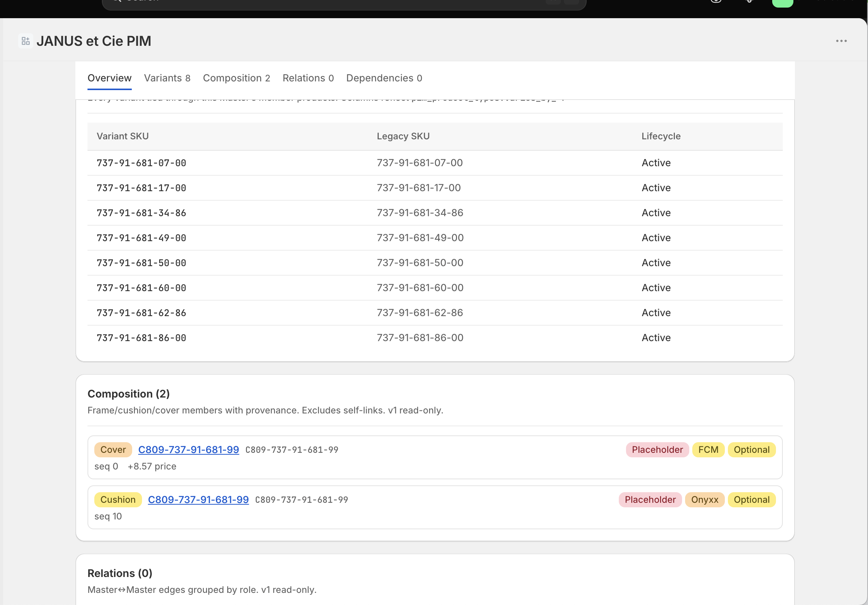Click the FCM badge
Image resolution: width=868 pixels, height=605 pixels.
click(708, 450)
